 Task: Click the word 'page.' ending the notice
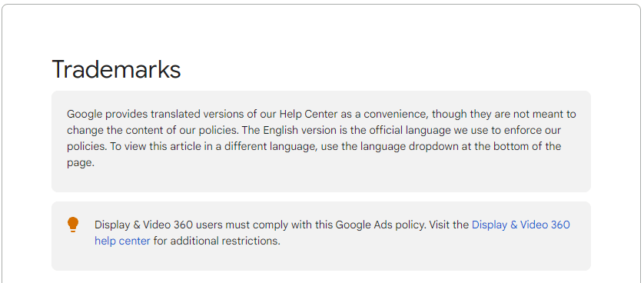[81, 163]
